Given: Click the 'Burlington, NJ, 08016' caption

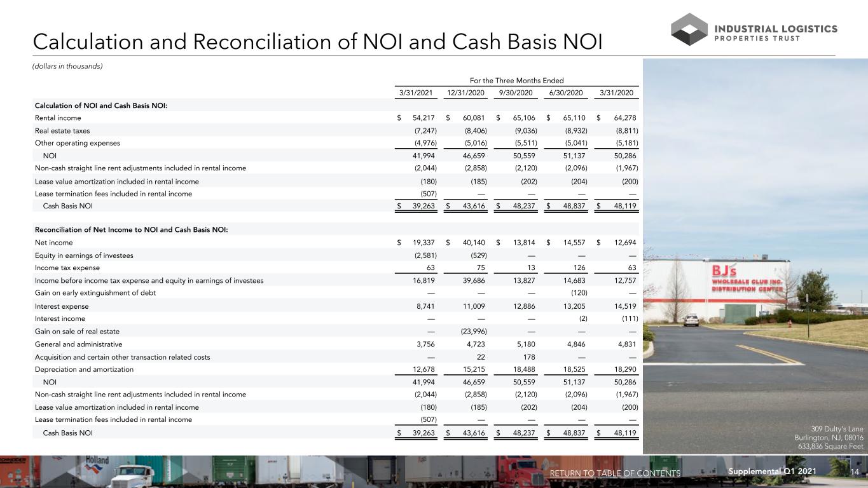Looking at the screenshot, I should click(x=829, y=437).
